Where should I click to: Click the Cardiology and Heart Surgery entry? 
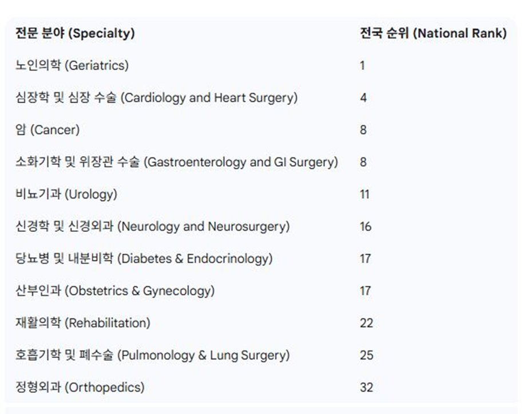point(156,97)
